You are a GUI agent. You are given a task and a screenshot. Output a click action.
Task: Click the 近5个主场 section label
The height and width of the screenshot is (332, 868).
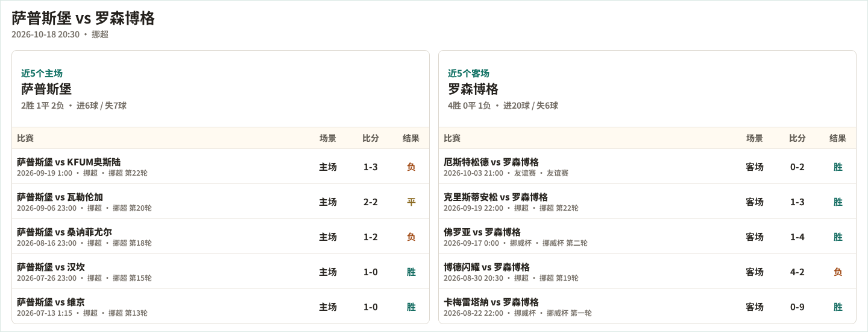tap(42, 73)
